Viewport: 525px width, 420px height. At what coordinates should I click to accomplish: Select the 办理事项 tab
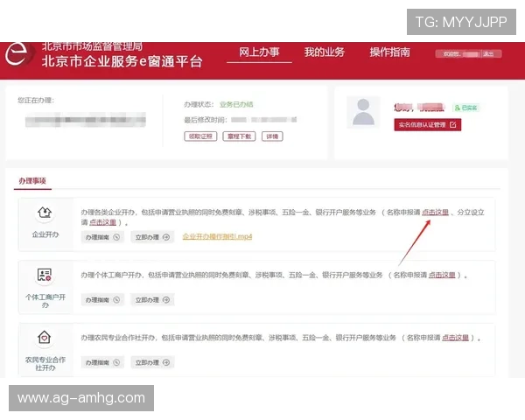pos(32,181)
